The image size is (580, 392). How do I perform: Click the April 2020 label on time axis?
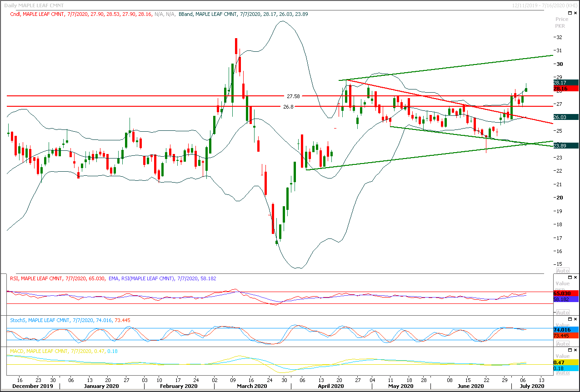[330, 386]
